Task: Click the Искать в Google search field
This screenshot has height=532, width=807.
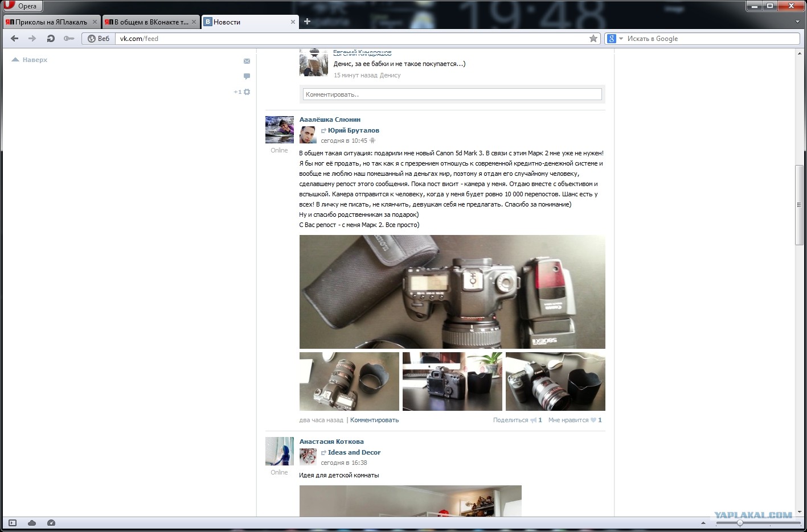Action: [712, 39]
